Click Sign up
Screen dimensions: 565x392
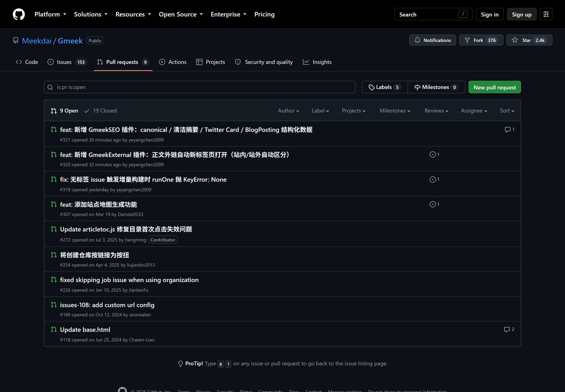tap(521, 14)
